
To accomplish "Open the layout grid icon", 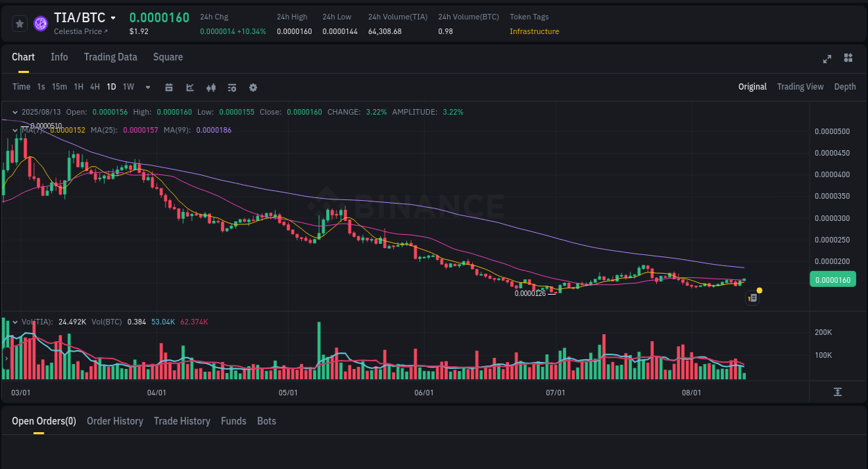I will [848, 59].
